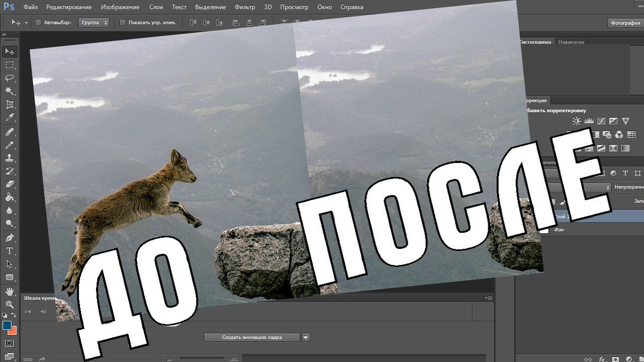Click the align right edges icon
644x362 pixels.
click(263, 23)
